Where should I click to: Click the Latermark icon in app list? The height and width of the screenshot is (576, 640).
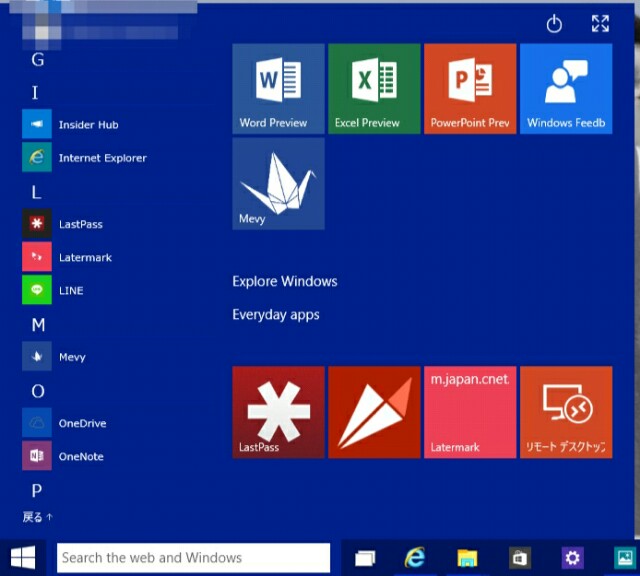pos(37,257)
